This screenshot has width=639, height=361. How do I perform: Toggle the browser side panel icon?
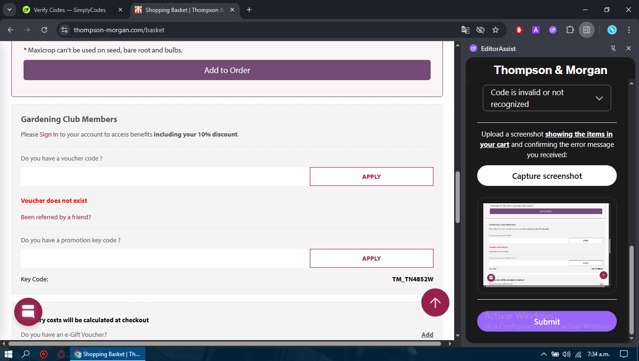[587, 30]
